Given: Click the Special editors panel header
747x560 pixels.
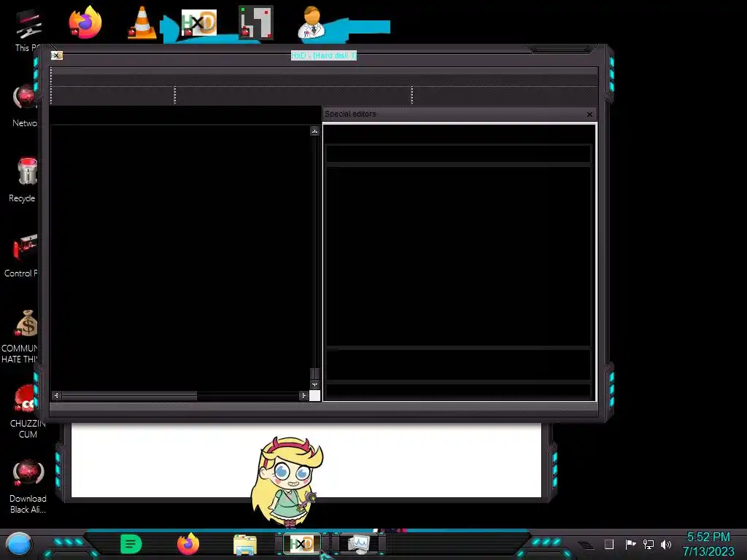Looking at the screenshot, I should click(460, 114).
